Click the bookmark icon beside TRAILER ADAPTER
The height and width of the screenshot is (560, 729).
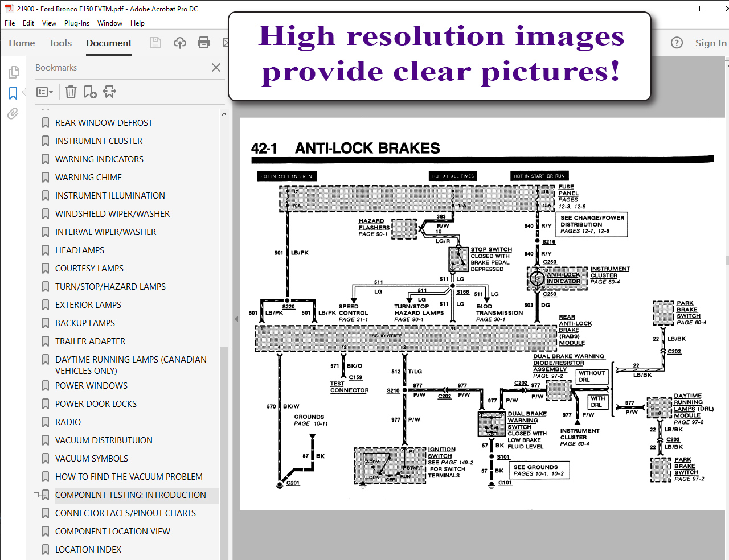[46, 341]
